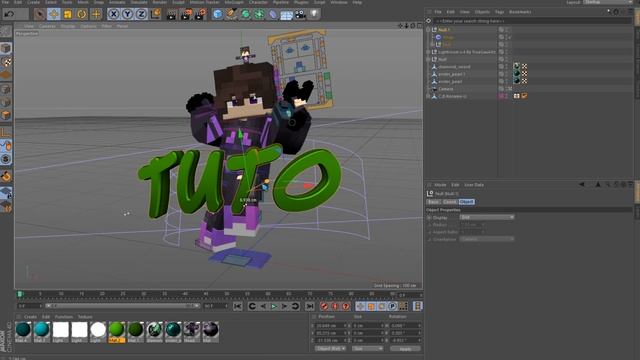The height and width of the screenshot is (360, 640).
Task: Open User Data menu in Attribute Manager
Action: tap(473, 185)
